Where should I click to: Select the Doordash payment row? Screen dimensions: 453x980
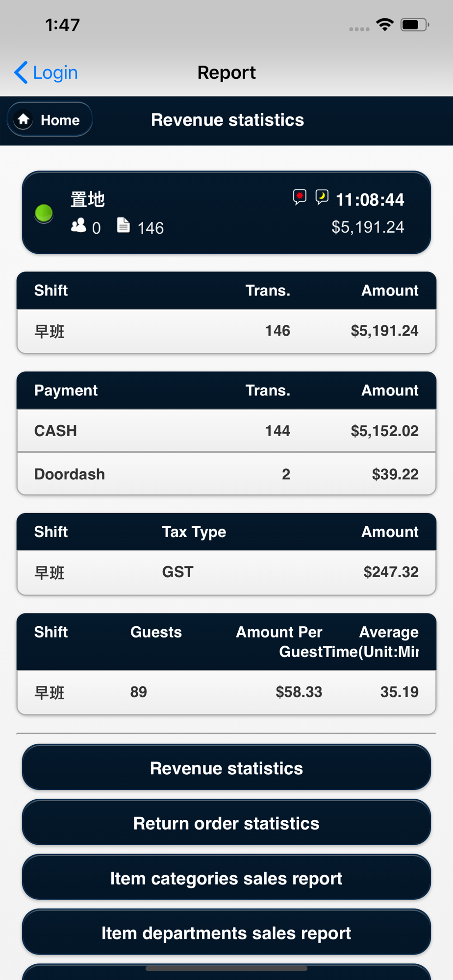click(226, 474)
